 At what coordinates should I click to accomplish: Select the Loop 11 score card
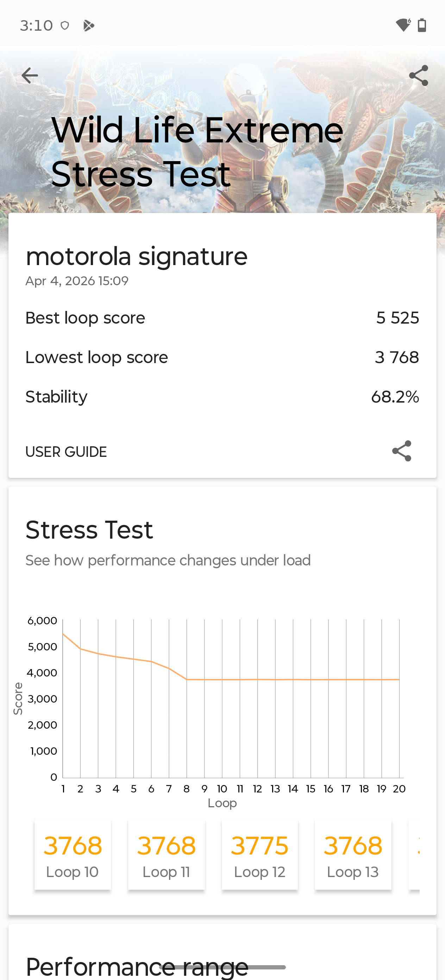(x=166, y=854)
